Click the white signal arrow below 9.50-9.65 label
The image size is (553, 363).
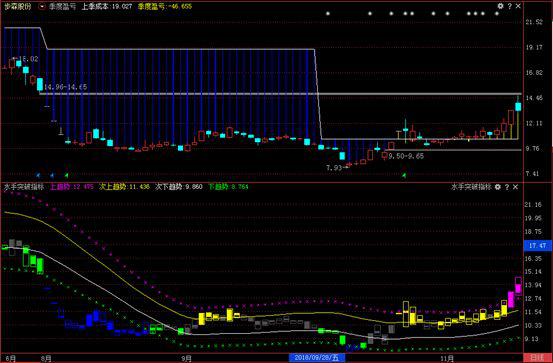[404, 175]
